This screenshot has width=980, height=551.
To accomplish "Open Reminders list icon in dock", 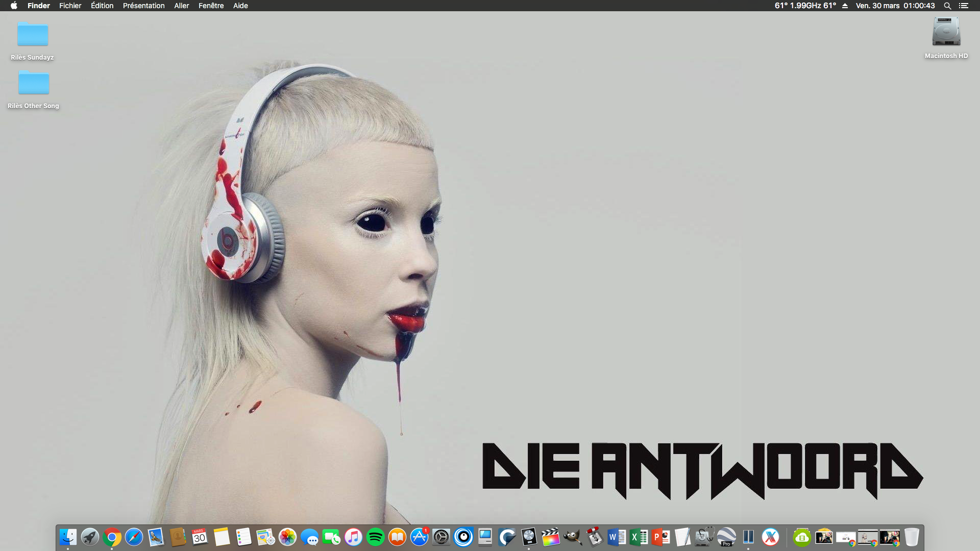I will point(243,537).
